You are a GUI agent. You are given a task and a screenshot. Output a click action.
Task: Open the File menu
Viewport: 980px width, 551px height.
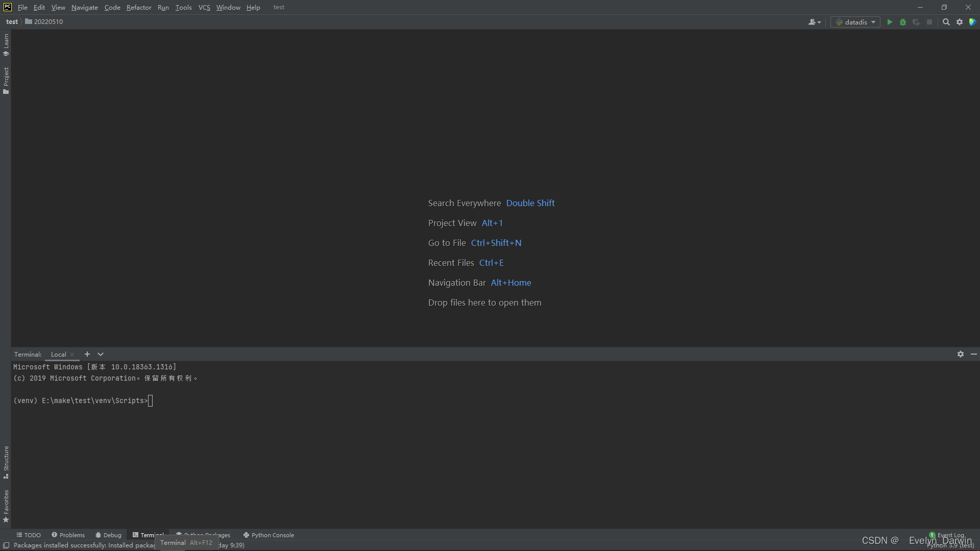pos(22,7)
